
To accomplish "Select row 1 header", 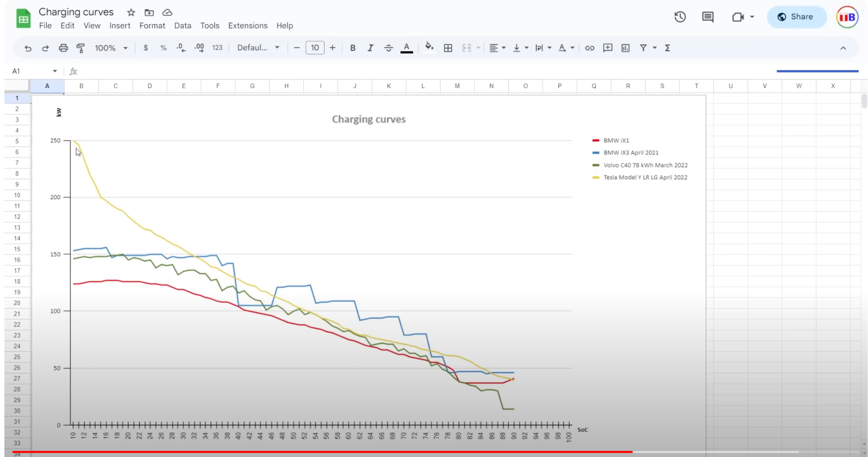I will click(x=17, y=98).
